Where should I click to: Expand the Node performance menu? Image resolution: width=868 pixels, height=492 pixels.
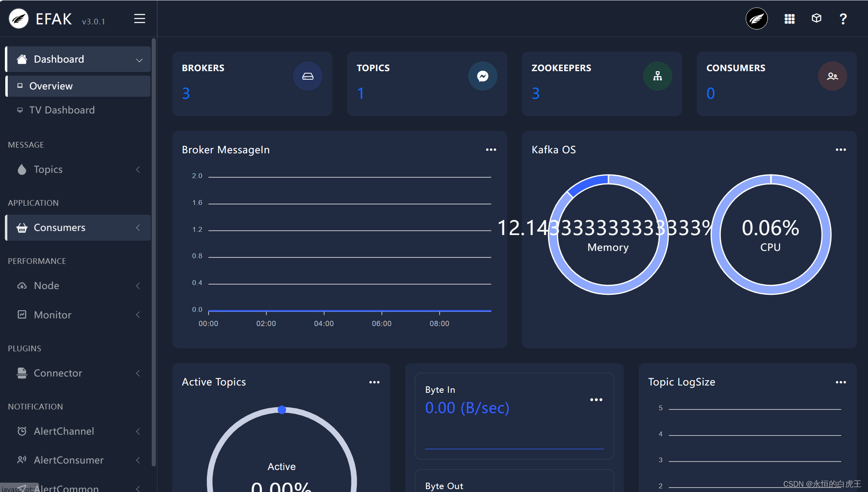(78, 286)
